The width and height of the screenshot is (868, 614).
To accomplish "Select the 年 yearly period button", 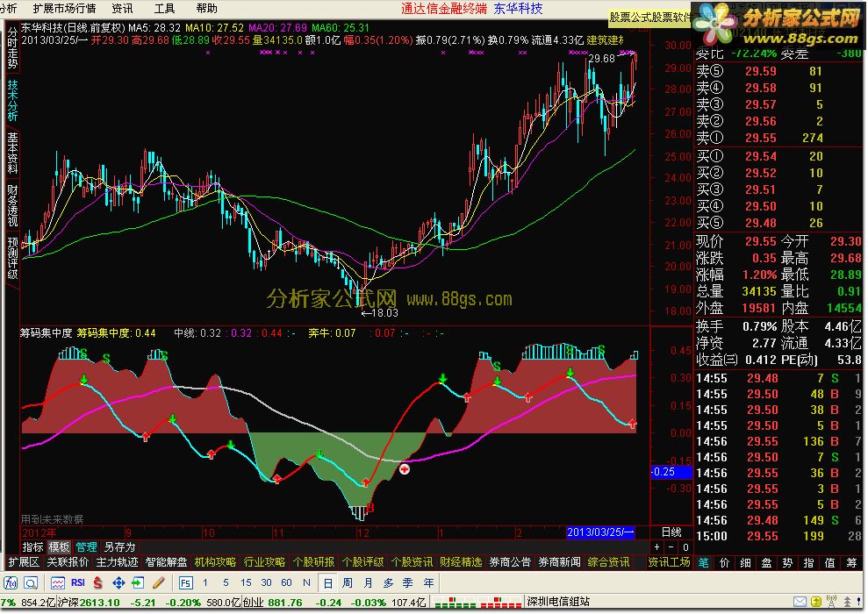I will click(428, 583).
